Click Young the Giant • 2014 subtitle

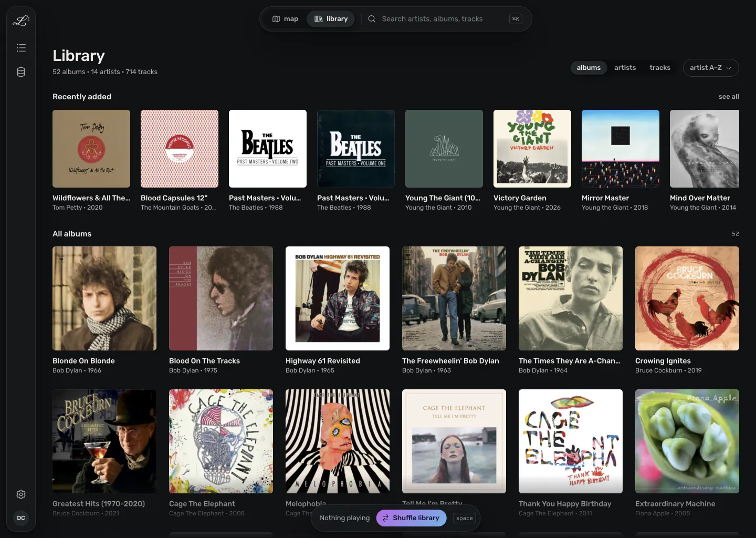(703, 208)
